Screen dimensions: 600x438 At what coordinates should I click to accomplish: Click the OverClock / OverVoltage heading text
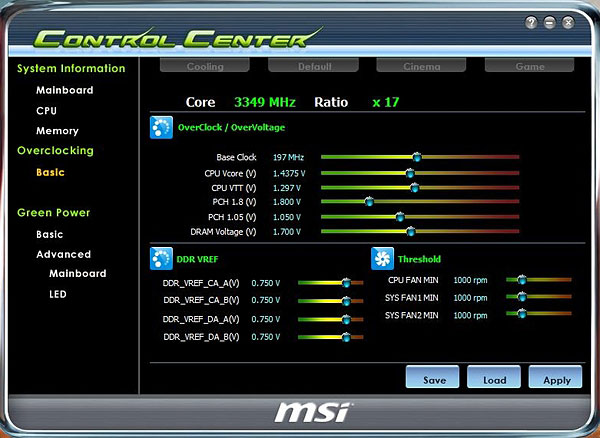(x=231, y=127)
